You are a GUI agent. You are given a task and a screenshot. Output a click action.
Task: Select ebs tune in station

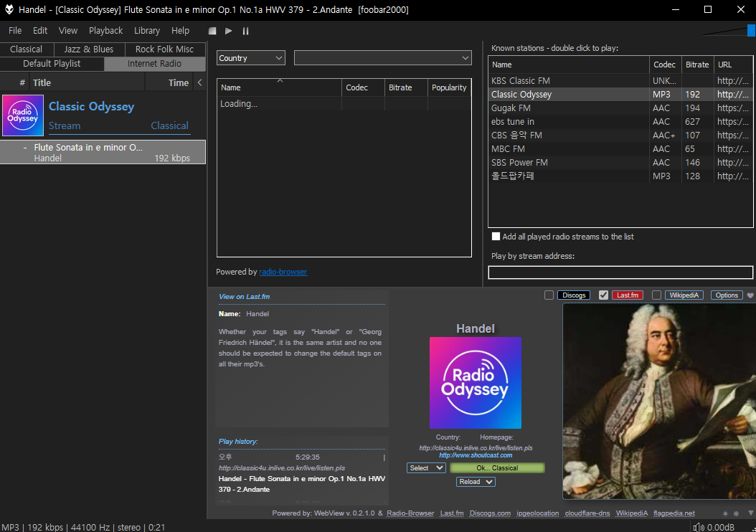click(620, 122)
